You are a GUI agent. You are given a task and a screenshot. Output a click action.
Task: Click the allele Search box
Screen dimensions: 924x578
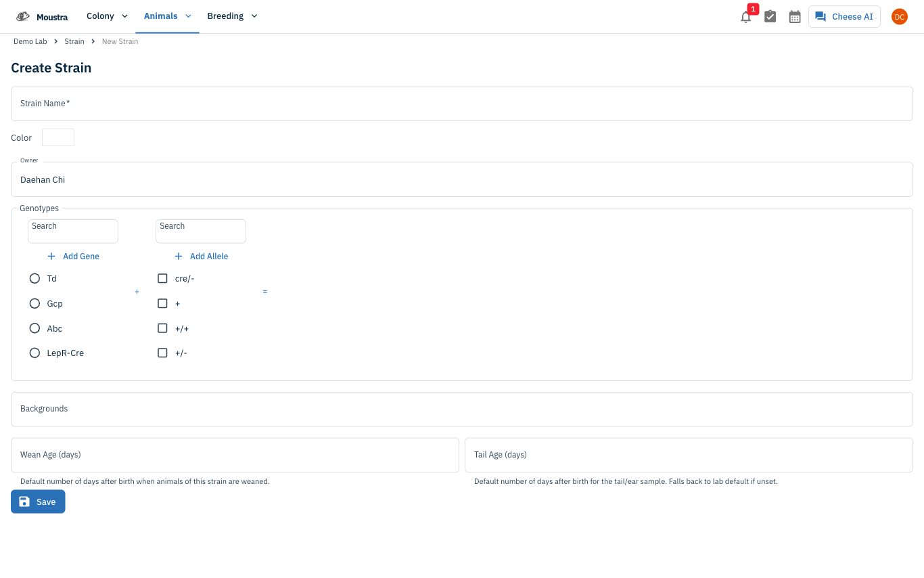pyautogui.click(x=201, y=231)
